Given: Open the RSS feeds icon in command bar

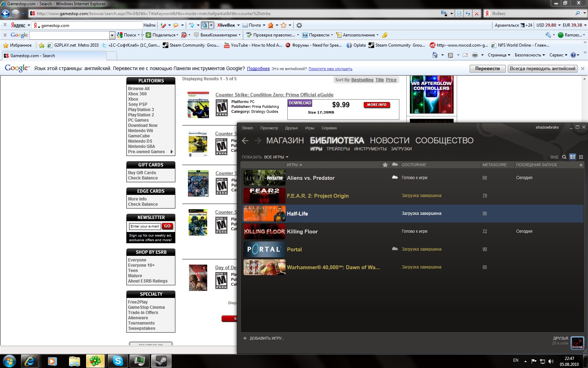Looking at the screenshot, I should click(450, 55).
